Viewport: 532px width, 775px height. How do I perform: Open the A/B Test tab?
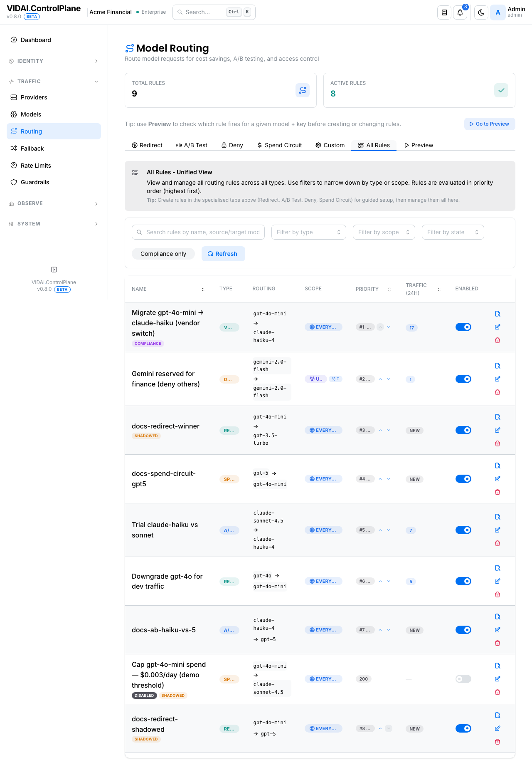click(x=192, y=145)
